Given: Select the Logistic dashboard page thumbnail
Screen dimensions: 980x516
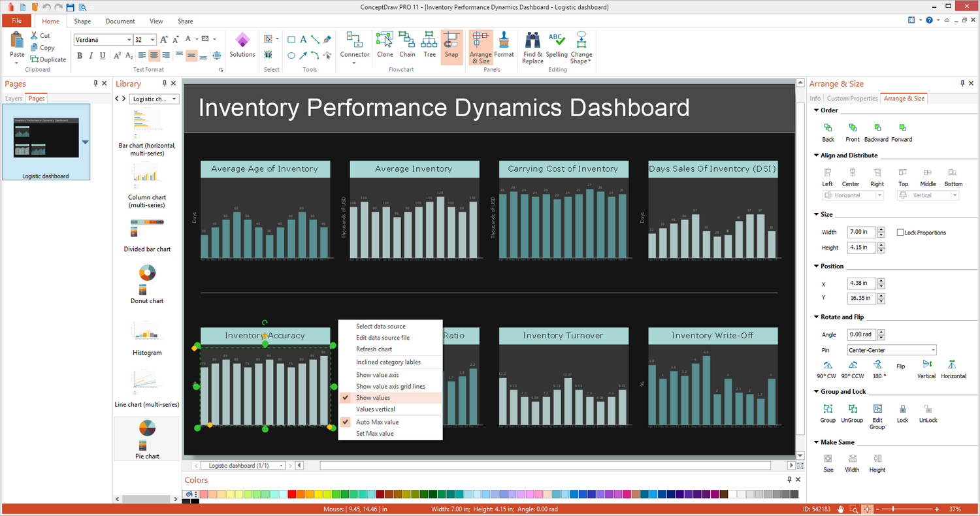Looking at the screenshot, I should pyautogui.click(x=46, y=142).
